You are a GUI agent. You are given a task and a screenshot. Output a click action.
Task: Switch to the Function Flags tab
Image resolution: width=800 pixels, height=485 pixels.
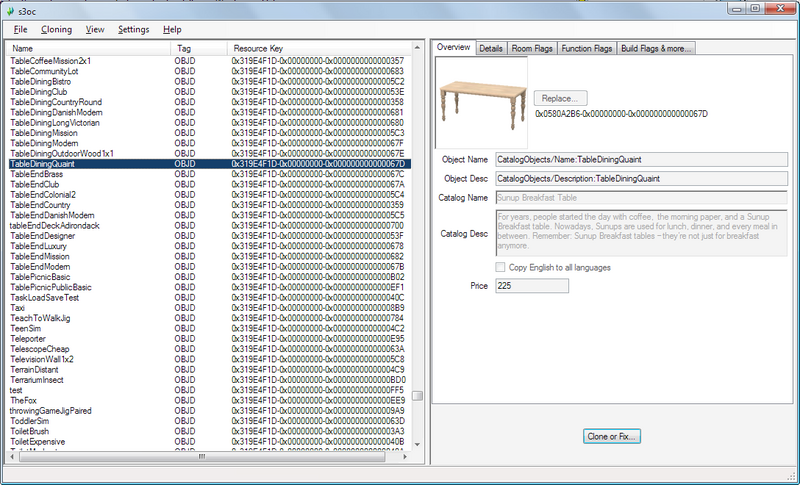[x=587, y=48]
